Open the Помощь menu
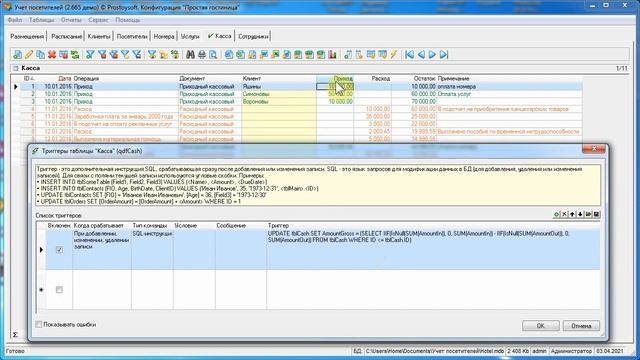 coord(128,20)
